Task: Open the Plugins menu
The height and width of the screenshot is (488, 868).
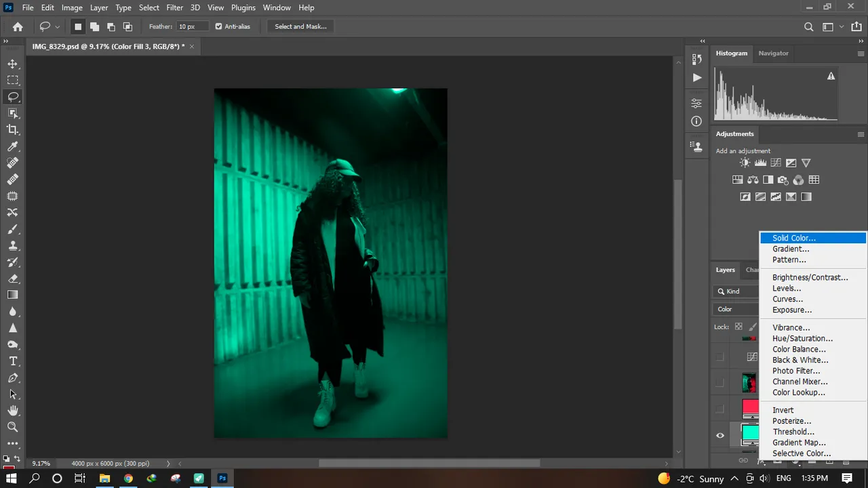Action: (x=243, y=7)
